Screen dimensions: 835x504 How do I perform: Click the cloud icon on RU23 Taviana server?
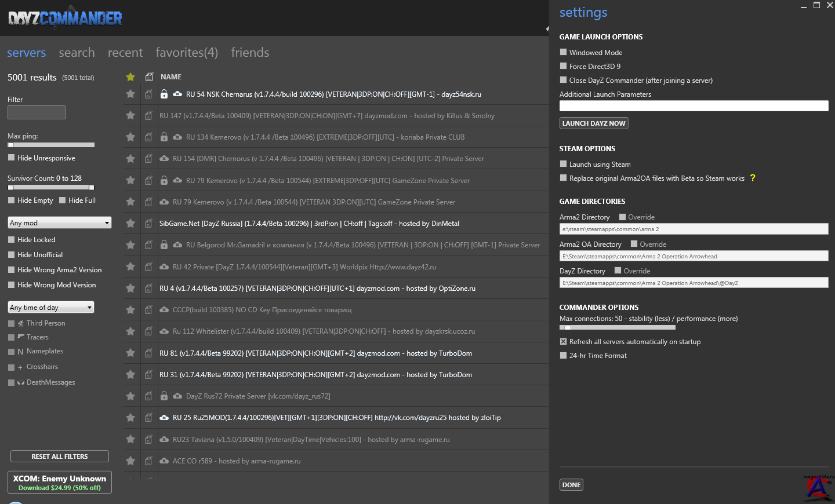[164, 440]
